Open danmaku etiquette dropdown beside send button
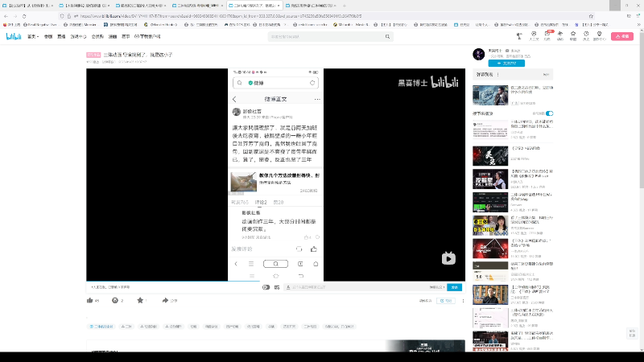 click(437, 287)
